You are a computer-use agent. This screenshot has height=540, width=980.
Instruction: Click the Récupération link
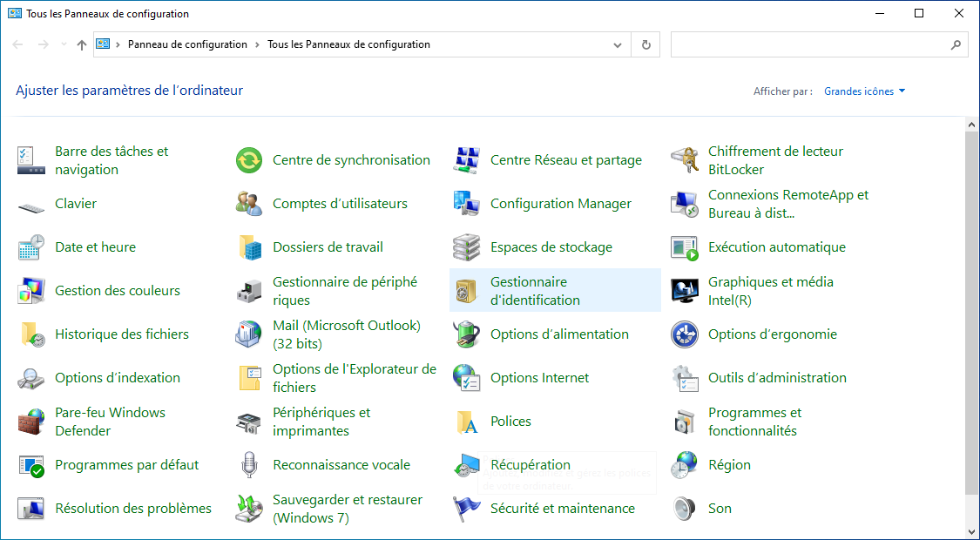tap(531, 465)
